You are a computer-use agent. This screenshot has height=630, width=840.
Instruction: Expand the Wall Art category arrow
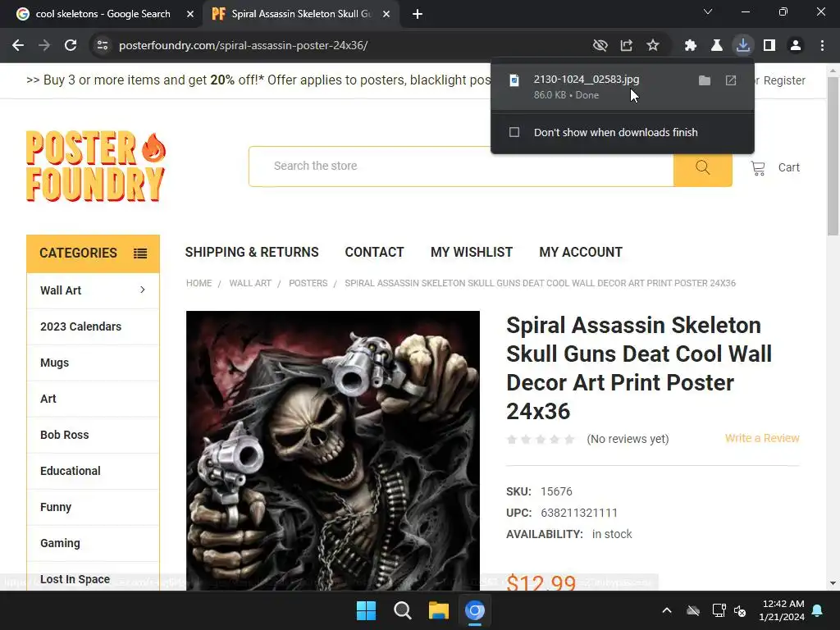[x=143, y=290]
